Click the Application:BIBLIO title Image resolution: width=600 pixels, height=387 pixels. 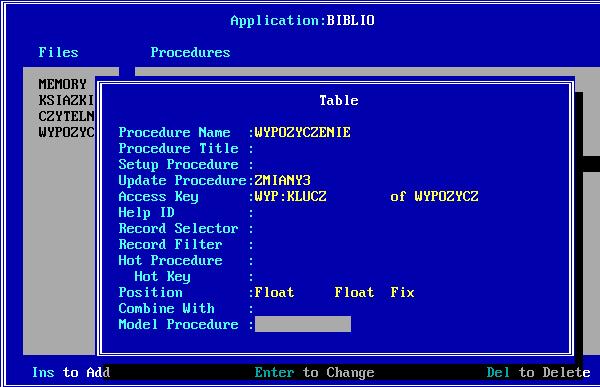302,20
